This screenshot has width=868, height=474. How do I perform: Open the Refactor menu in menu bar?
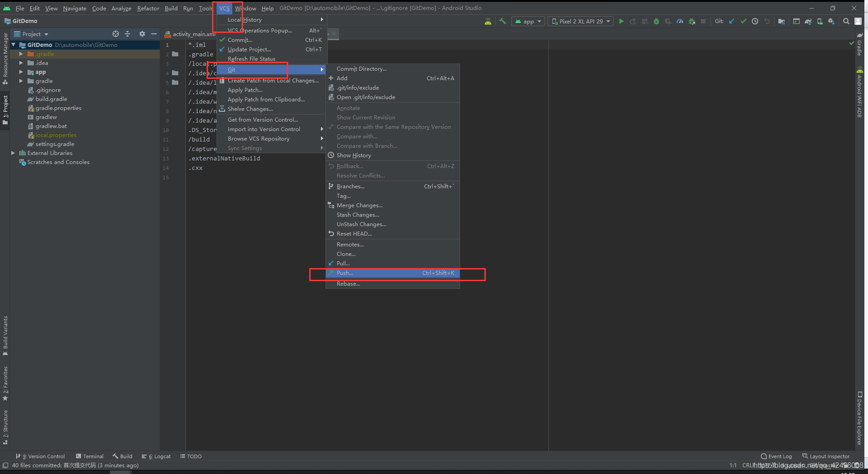click(x=148, y=8)
